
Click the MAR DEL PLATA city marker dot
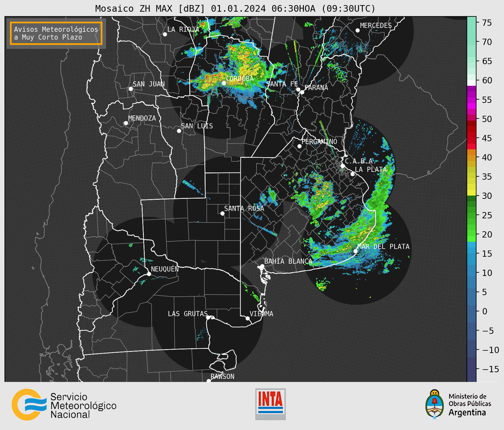point(356,251)
